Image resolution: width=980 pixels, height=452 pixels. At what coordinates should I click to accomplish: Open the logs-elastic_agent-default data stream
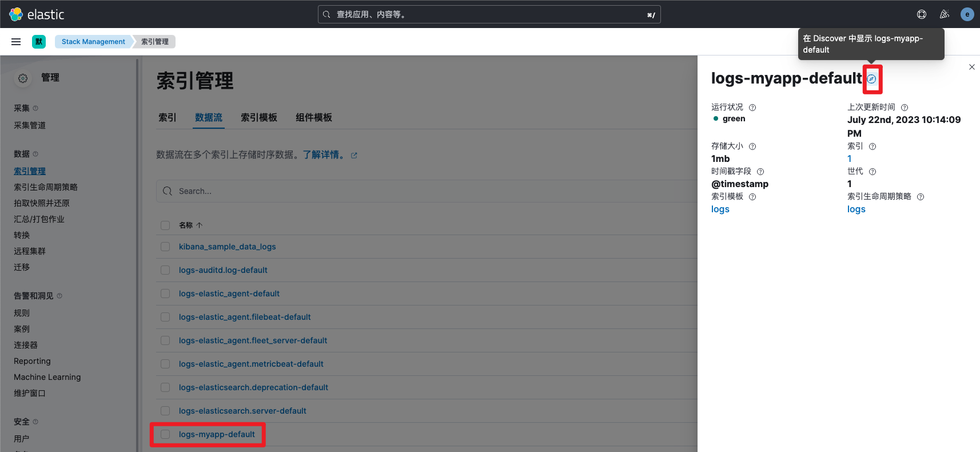click(229, 294)
